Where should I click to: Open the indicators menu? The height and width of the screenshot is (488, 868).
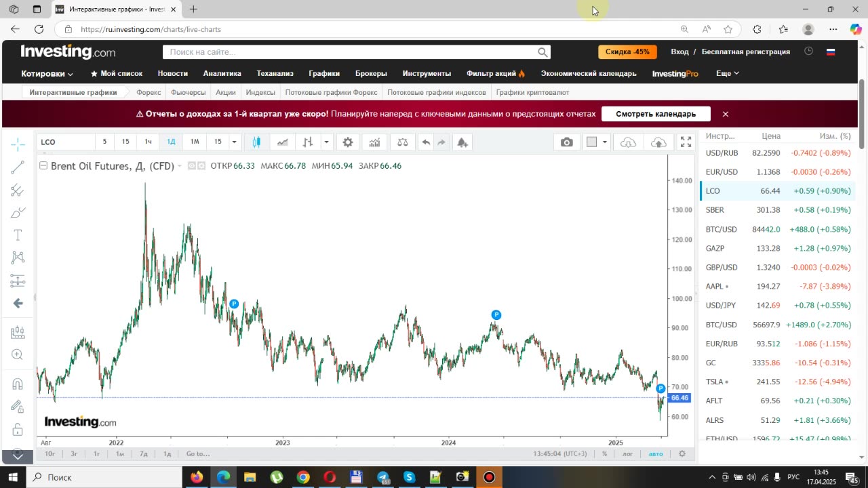click(374, 142)
